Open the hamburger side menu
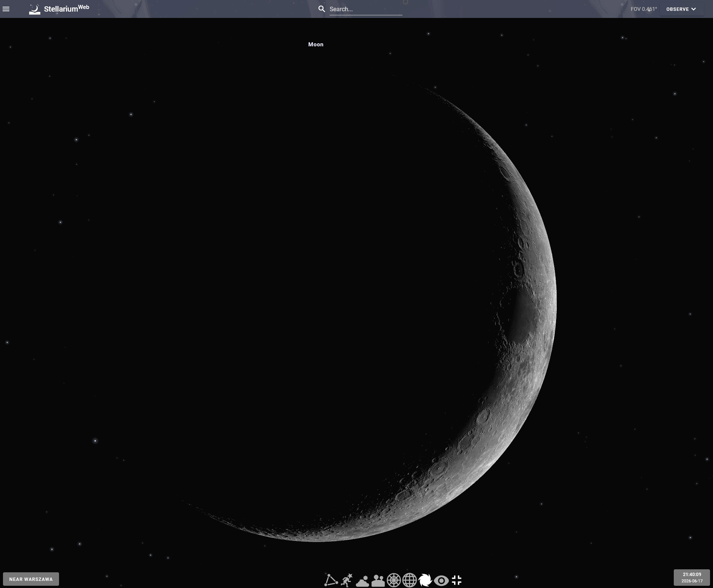The height and width of the screenshot is (588, 713). point(6,9)
